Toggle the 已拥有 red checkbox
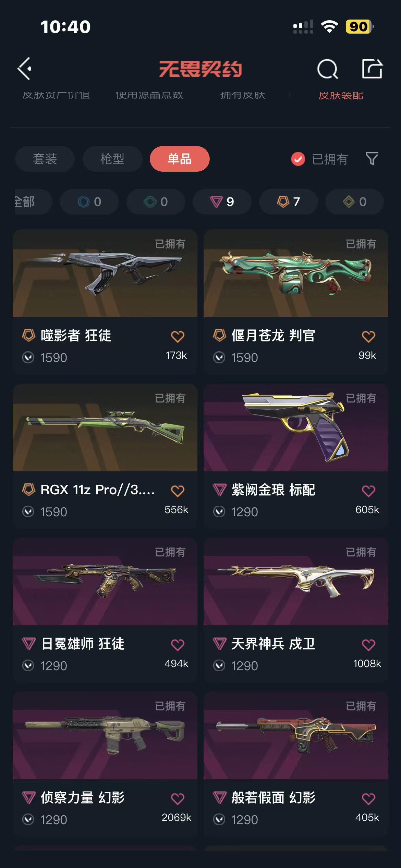Image resolution: width=401 pixels, height=868 pixels. point(298,159)
